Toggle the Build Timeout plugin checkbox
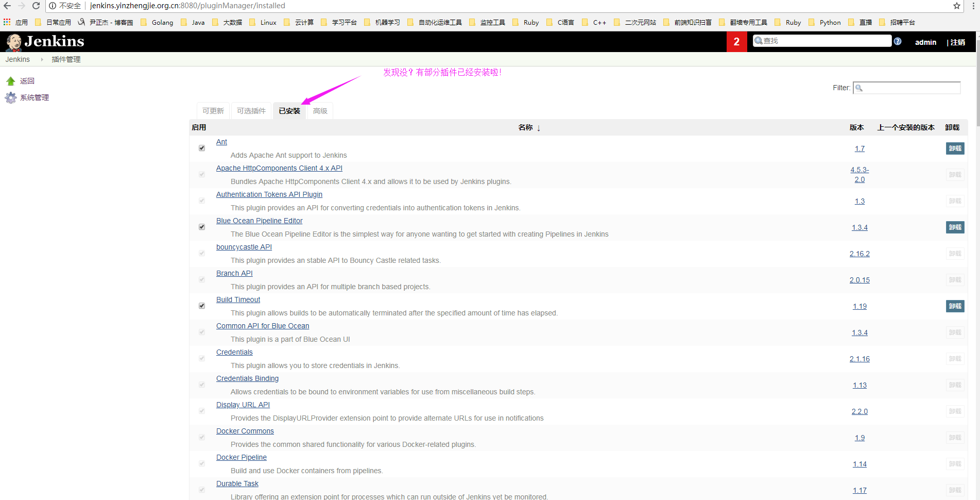This screenshot has width=980, height=500. (202, 306)
